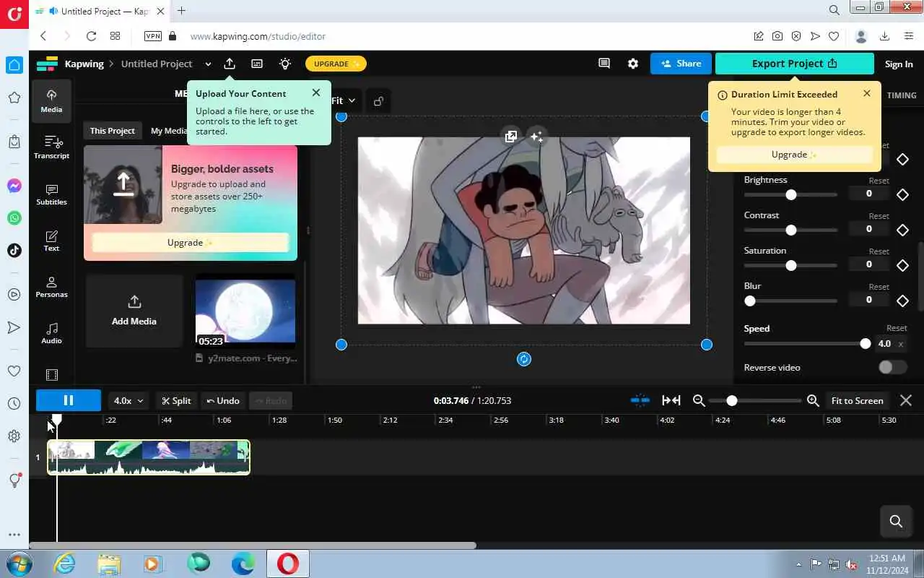Open the Subtitles tool
Viewport: 924px width, 578px height.
click(x=51, y=194)
